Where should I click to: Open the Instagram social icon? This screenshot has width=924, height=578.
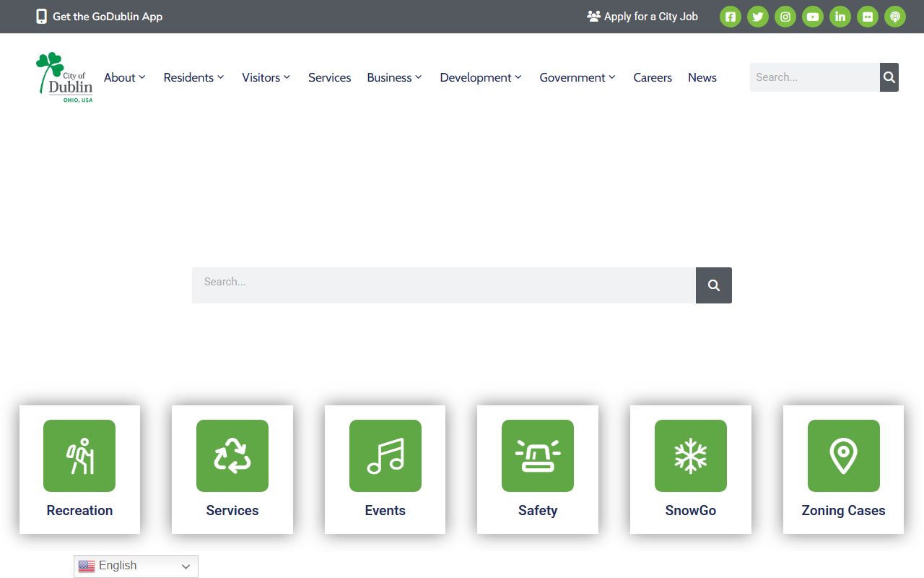click(x=785, y=17)
